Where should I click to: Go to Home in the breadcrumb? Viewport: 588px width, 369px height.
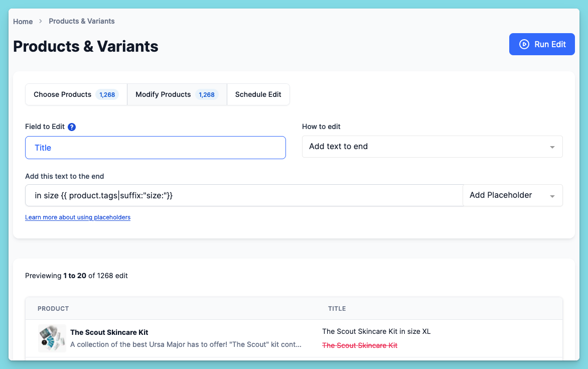pos(23,22)
